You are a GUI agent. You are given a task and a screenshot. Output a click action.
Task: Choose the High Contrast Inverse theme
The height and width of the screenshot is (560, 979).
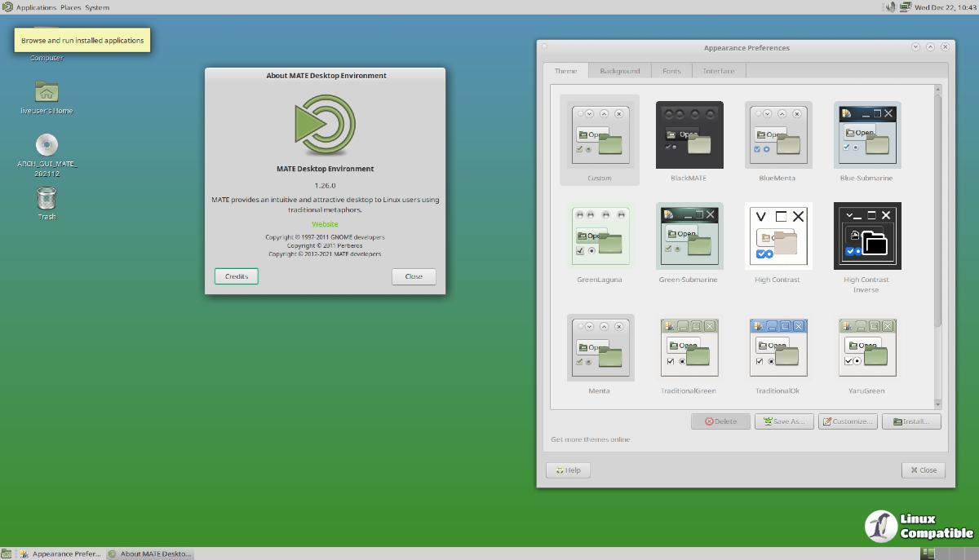866,236
